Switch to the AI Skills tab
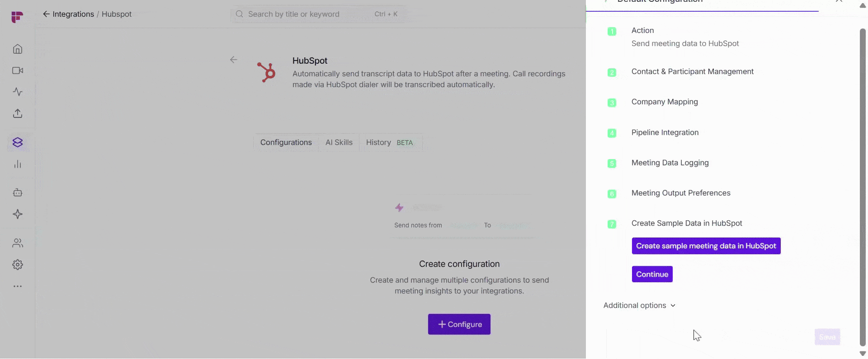868x359 pixels. [339, 142]
